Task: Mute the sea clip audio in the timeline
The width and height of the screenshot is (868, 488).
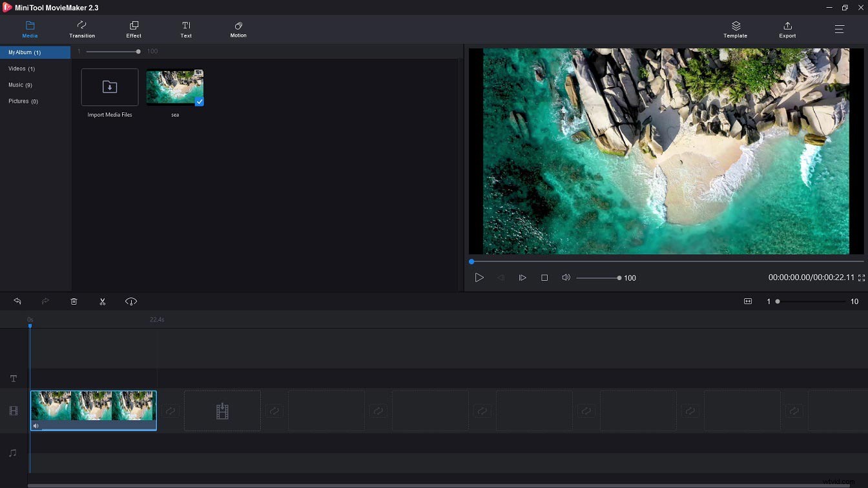Action: [36, 425]
